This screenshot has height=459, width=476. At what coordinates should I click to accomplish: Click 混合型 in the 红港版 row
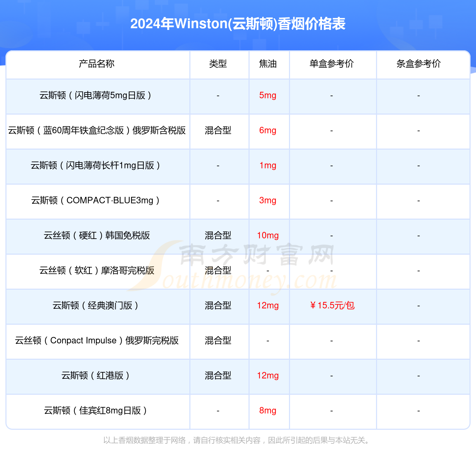click(218, 376)
